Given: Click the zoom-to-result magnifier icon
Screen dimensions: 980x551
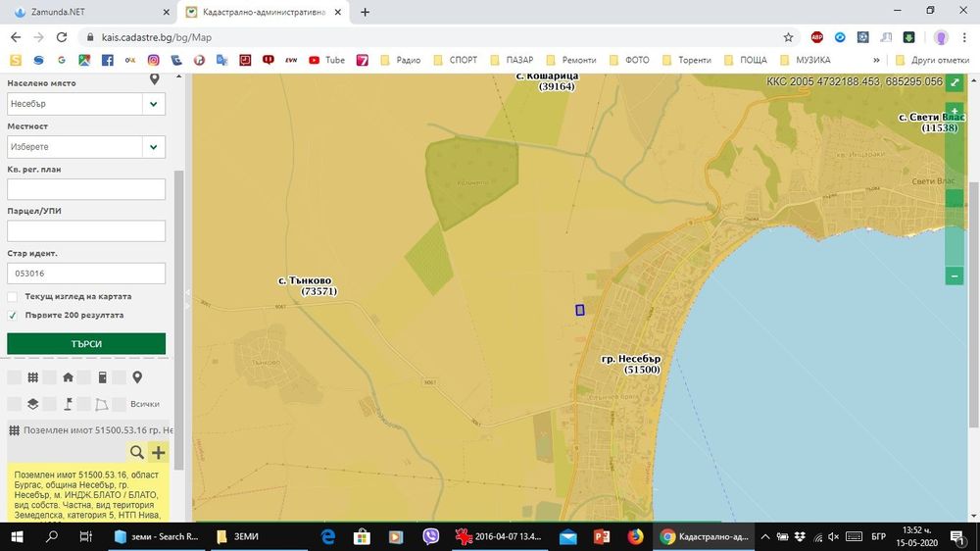Looking at the screenshot, I should tap(137, 452).
